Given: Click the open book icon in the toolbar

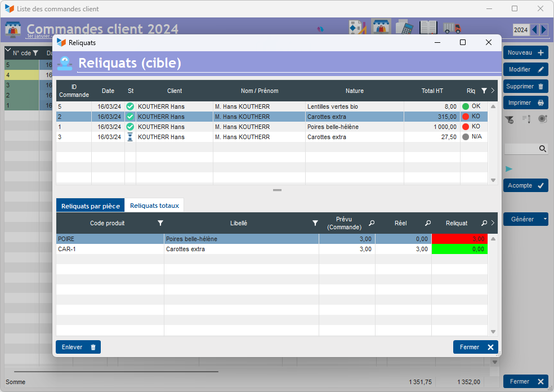Looking at the screenshot, I should point(428,28).
